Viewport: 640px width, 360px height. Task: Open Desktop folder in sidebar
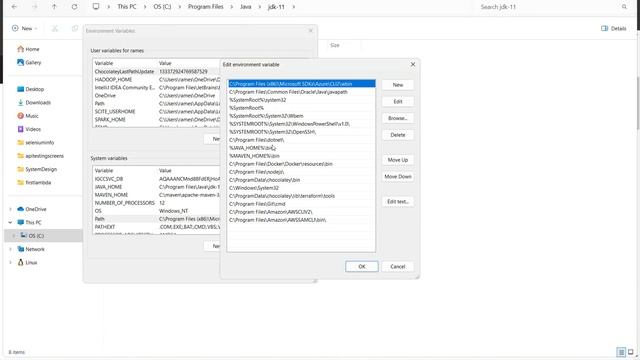[31, 89]
